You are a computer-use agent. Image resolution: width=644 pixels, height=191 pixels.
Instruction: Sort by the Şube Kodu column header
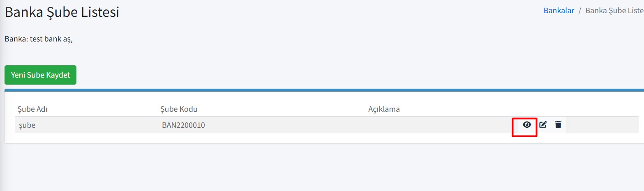pos(179,109)
